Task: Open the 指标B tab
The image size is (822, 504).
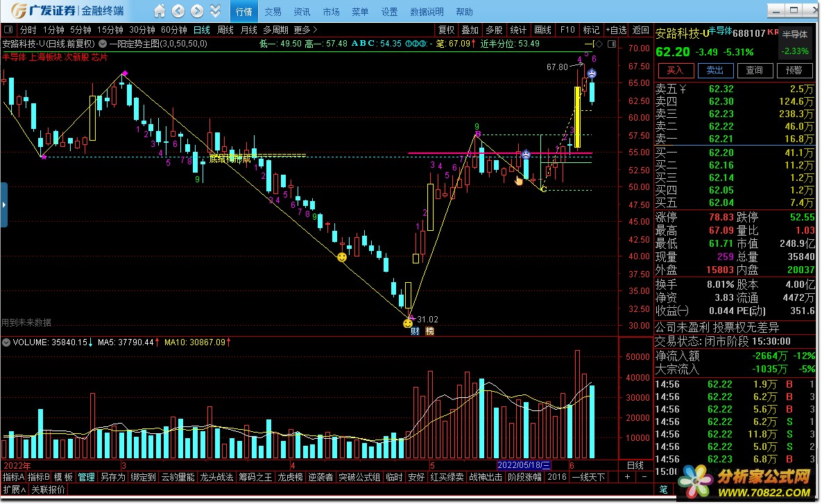Action: tap(39, 477)
